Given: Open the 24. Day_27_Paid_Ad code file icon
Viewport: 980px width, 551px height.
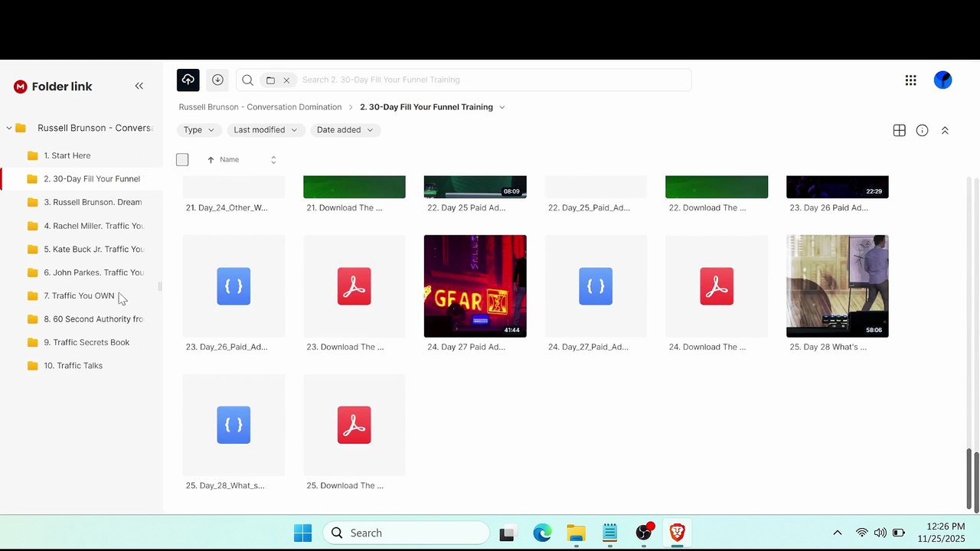Looking at the screenshot, I should (596, 286).
